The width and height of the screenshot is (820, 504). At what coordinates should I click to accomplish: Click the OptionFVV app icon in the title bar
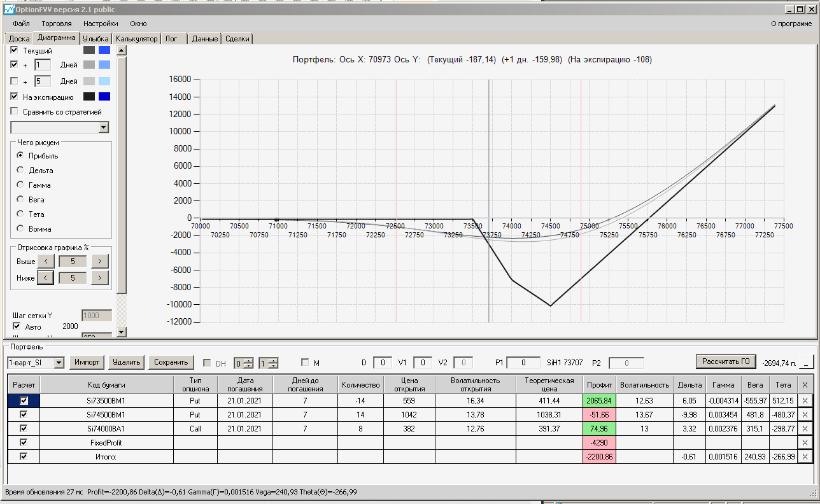(x=9, y=10)
